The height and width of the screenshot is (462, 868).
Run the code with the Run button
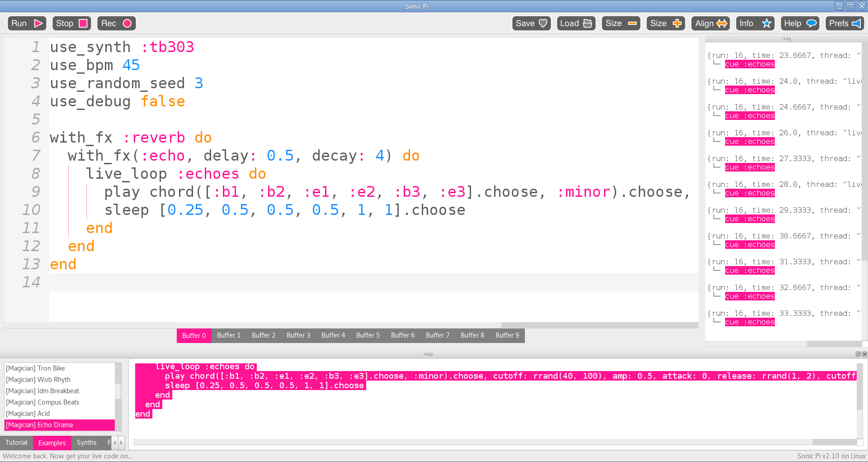27,24
